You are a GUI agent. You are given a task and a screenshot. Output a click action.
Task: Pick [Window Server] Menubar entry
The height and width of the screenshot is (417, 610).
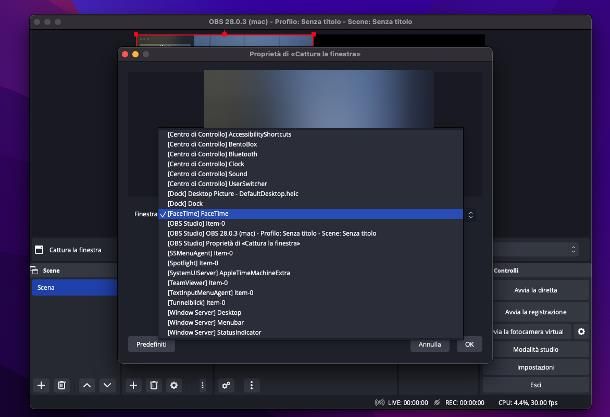[310, 322]
